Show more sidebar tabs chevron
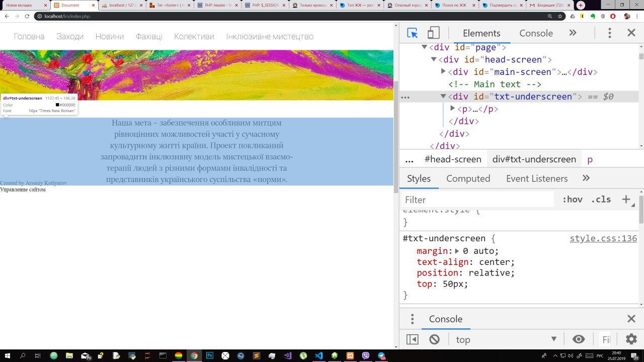 pos(586,178)
